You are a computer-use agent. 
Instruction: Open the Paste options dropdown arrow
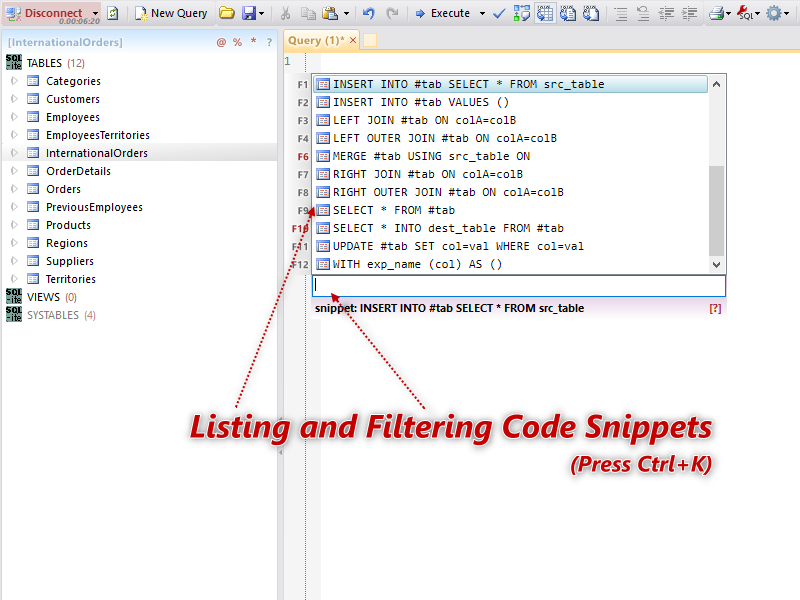click(x=346, y=14)
